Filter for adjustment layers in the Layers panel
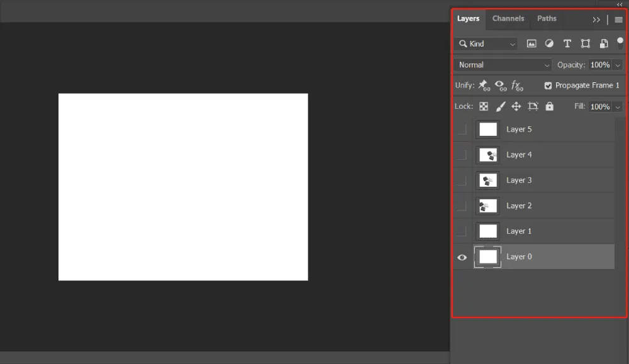629x364 pixels. (x=549, y=43)
